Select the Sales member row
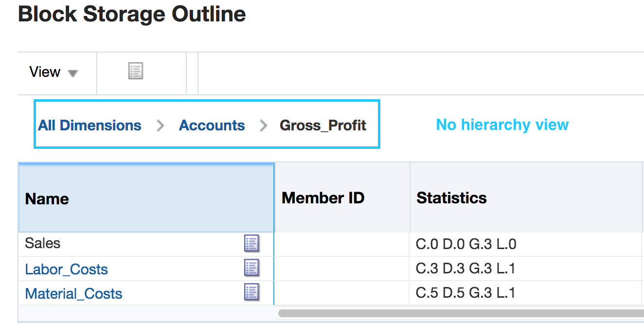 coord(43,243)
